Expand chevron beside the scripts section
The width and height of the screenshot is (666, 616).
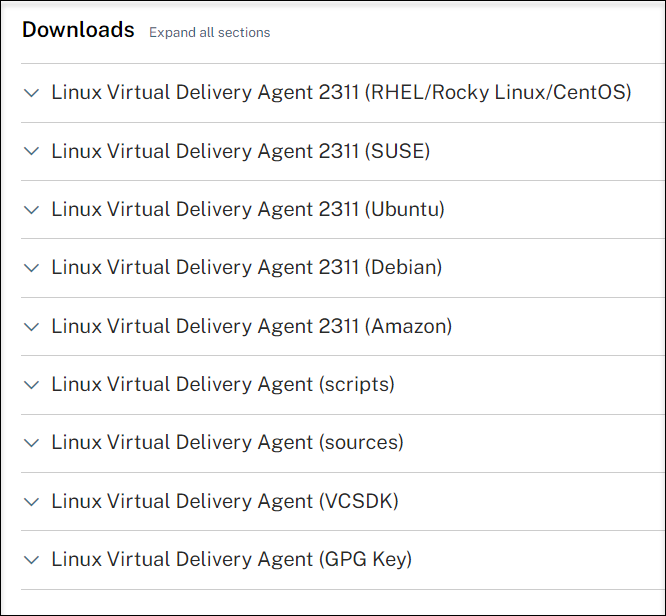(32, 385)
